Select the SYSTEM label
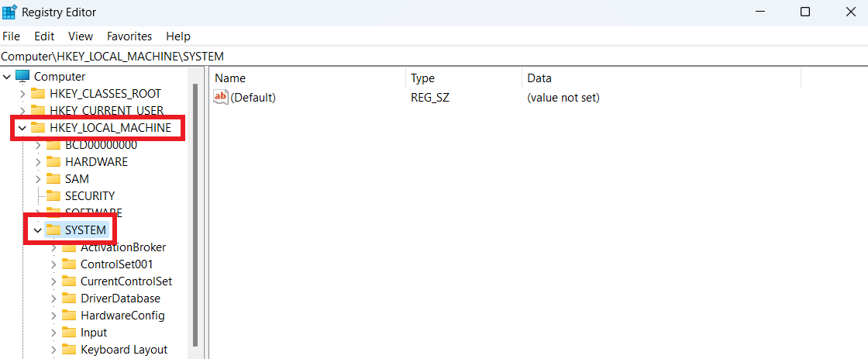 pos(85,230)
